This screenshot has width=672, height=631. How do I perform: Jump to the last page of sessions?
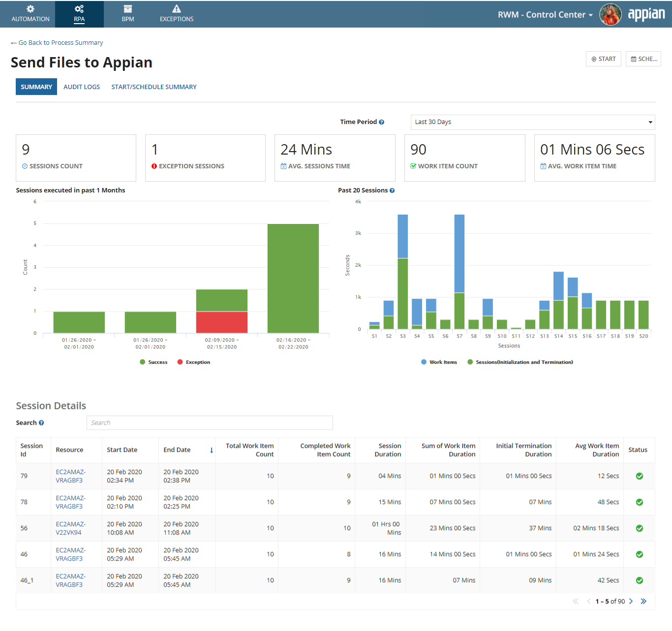(643, 601)
